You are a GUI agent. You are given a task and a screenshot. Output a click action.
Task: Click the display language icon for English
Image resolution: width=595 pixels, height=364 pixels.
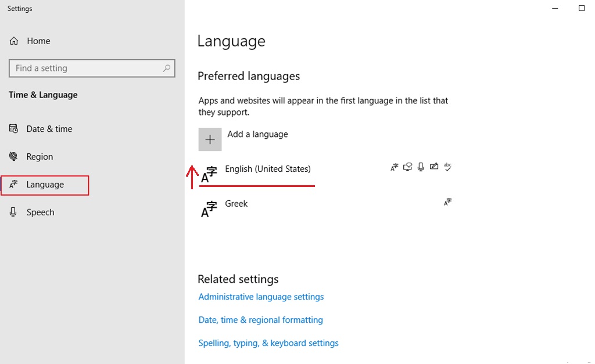(395, 167)
